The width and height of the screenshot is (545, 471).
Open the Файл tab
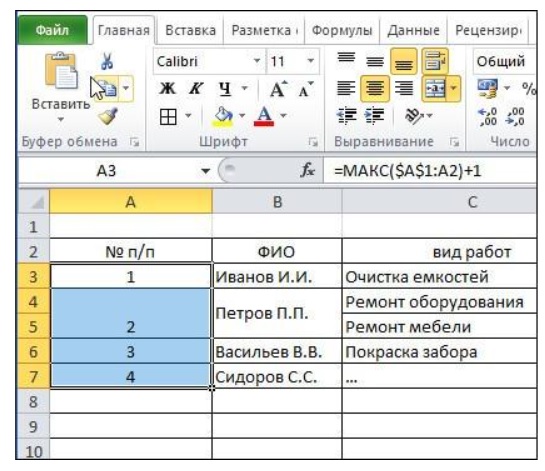[52, 30]
